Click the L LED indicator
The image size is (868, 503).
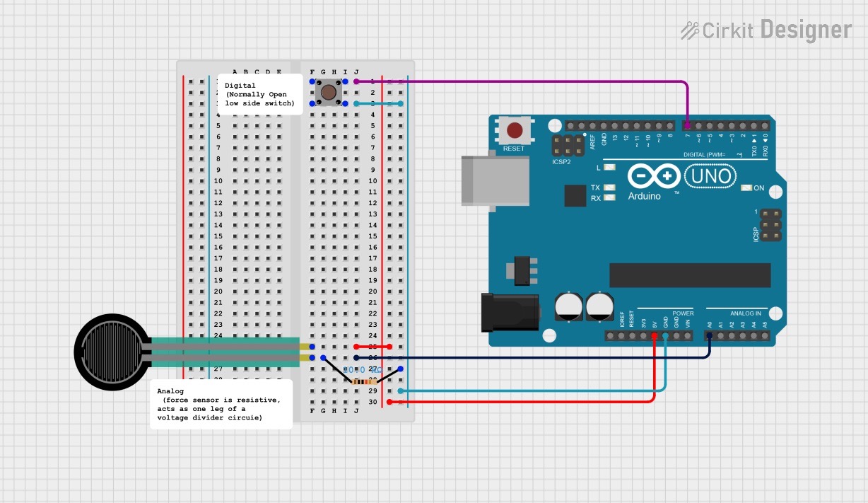[611, 168]
